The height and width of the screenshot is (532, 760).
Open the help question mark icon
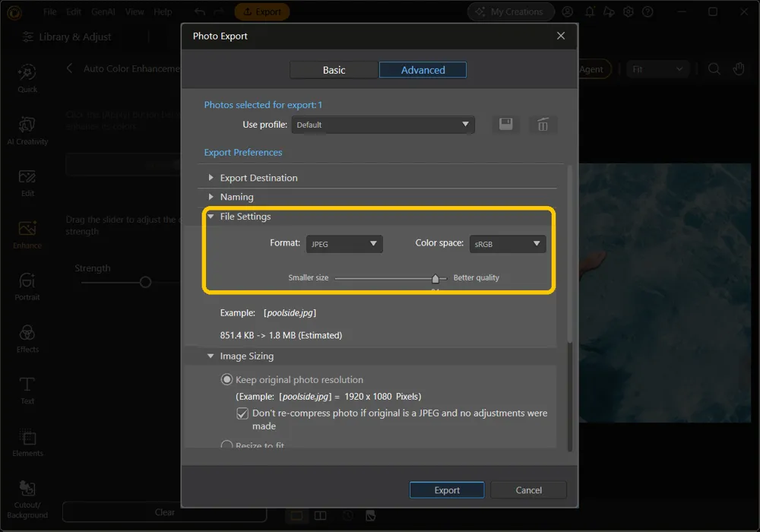click(x=648, y=11)
